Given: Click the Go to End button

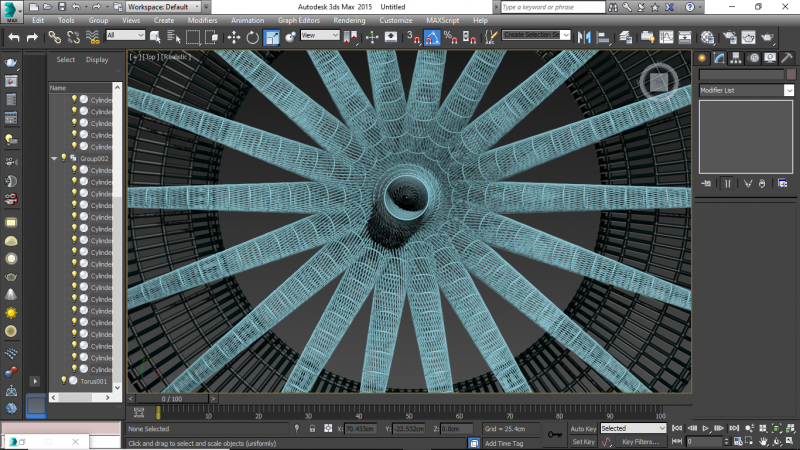Looking at the screenshot, I should click(734, 429).
